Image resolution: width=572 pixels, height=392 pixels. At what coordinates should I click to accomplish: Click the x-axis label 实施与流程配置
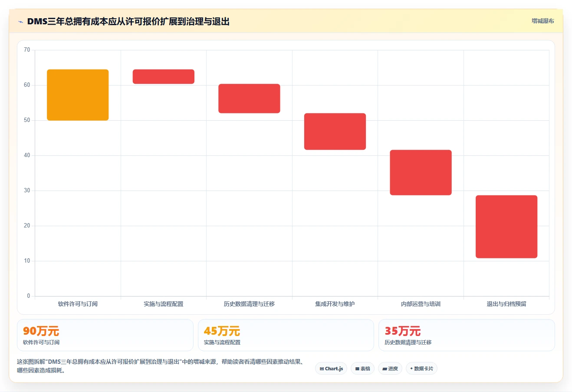click(x=164, y=304)
